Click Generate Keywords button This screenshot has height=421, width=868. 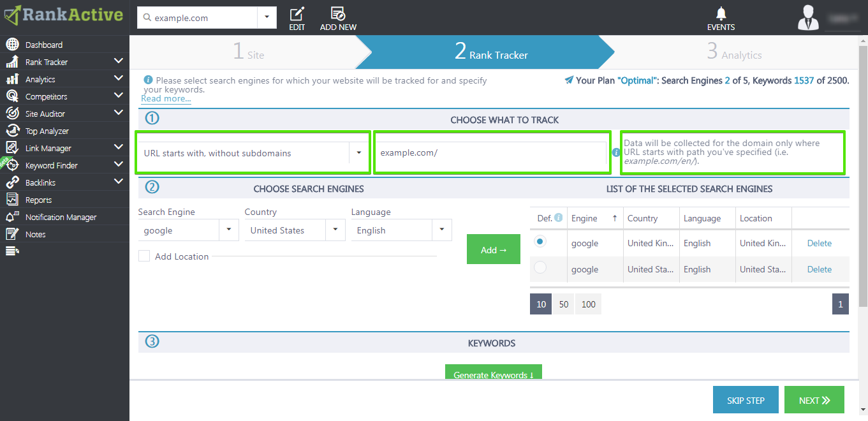click(x=493, y=373)
